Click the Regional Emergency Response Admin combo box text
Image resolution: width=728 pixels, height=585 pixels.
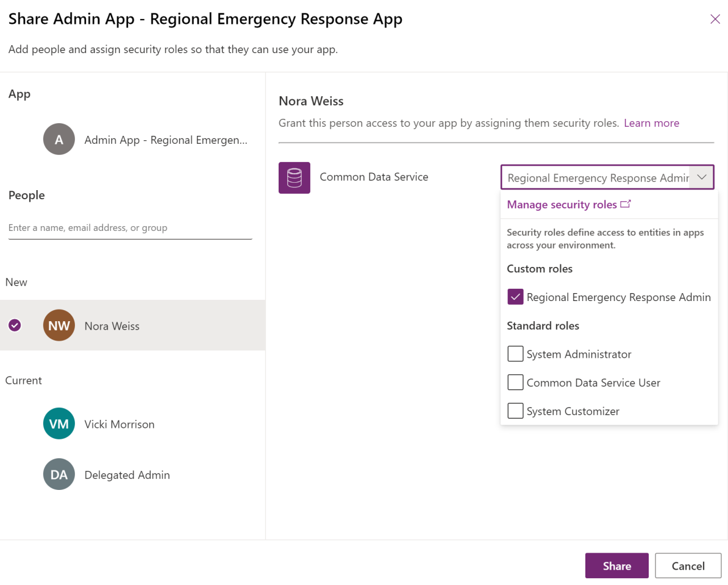(598, 178)
